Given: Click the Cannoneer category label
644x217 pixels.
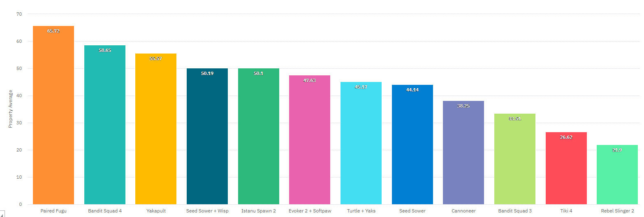Looking at the screenshot, I should point(463,211).
